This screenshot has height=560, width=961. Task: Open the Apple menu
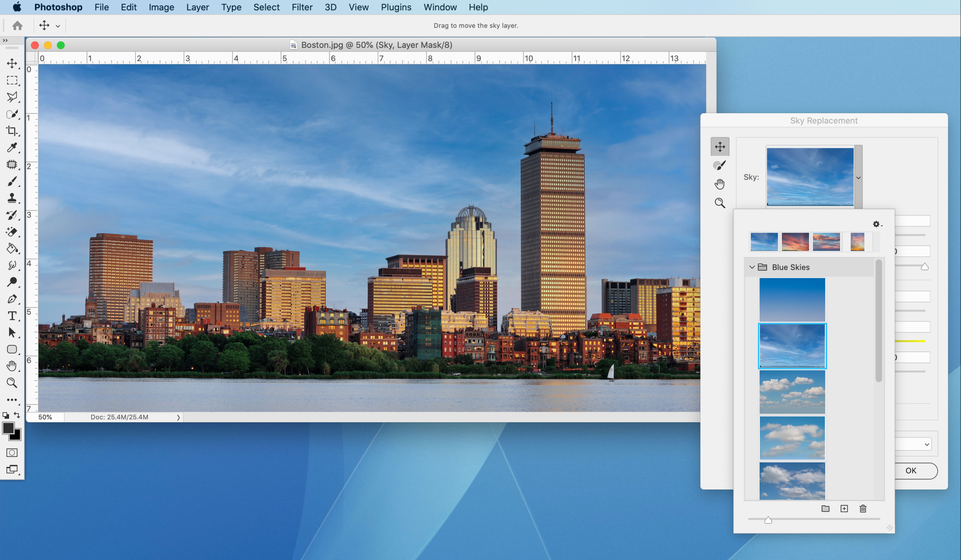point(17,7)
